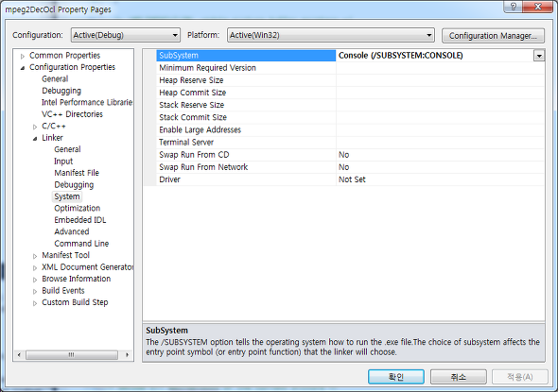Expand the Build Events node
This screenshot has width=558, height=392.
pyautogui.click(x=35, y=292)
